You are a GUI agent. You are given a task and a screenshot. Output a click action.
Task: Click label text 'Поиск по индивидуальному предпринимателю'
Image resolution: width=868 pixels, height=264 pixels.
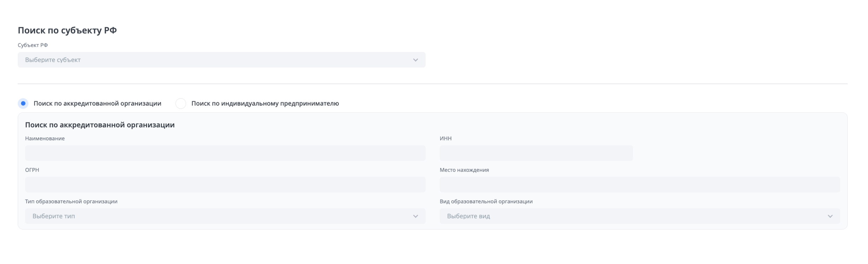pyautogui.click(x=265, y=104)
